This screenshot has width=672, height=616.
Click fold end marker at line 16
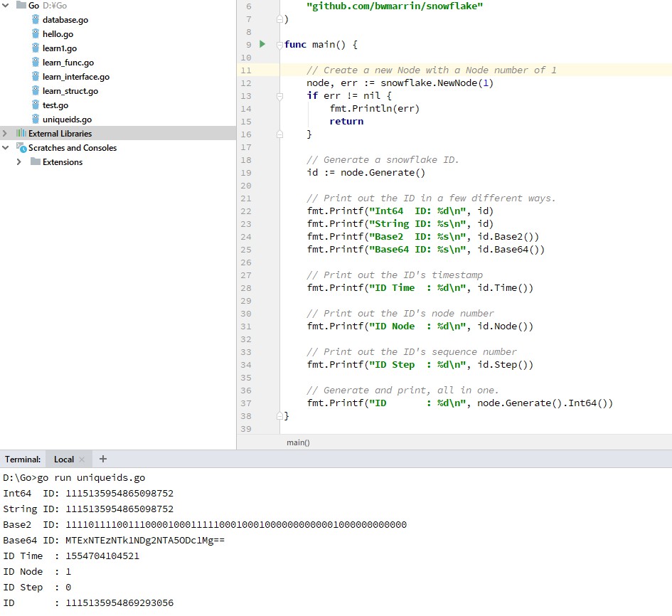[279, 134]
